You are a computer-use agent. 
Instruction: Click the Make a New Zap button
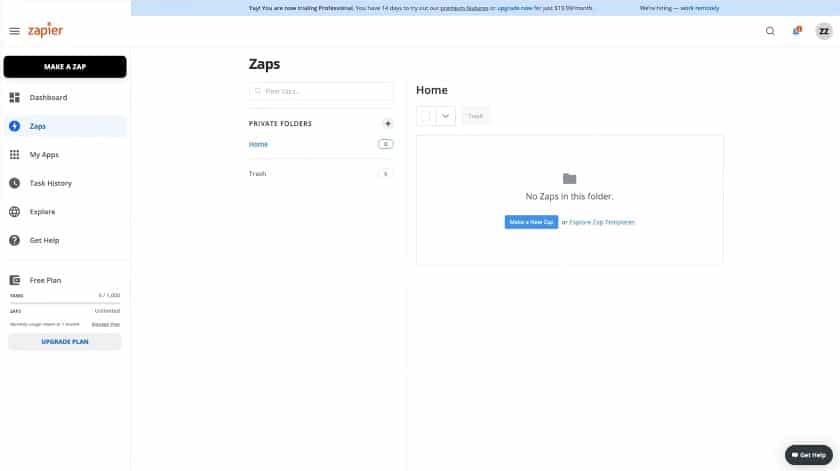click(531, 222)
